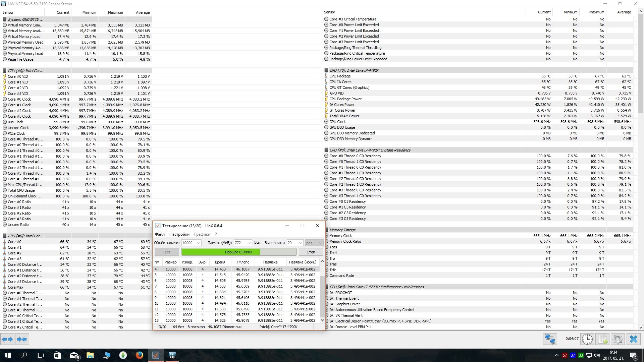Open the Объём задачи dropdown
This screenshot has width=644, height=362.
tap(191, 243)
